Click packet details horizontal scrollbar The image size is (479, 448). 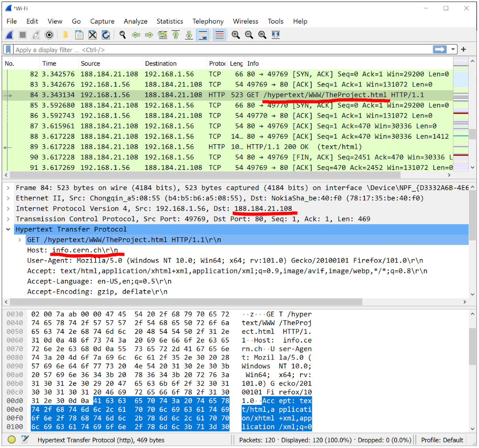pos(186,302)
